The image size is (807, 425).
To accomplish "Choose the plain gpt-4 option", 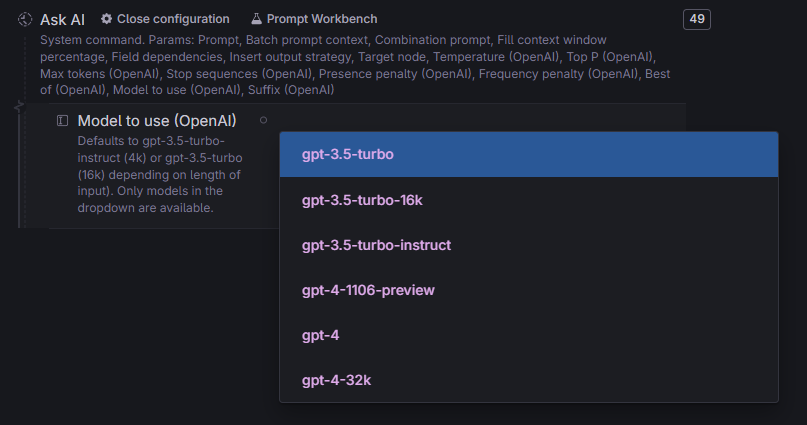I will tap(529, 335).
